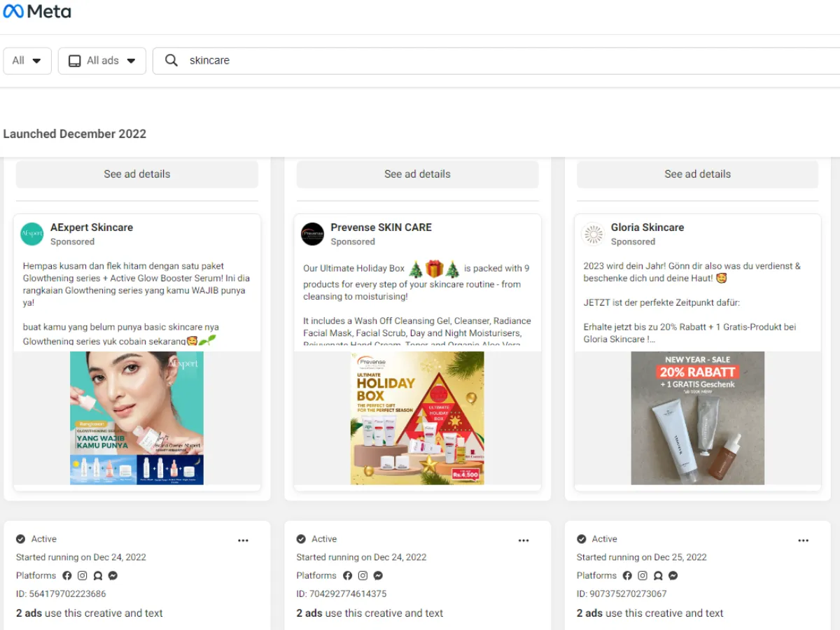
Task: Click the search magnifier icon
Action: 171,60
